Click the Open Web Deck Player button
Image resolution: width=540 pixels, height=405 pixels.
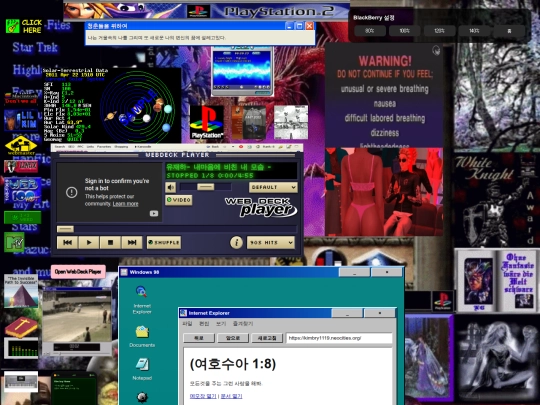78,272
